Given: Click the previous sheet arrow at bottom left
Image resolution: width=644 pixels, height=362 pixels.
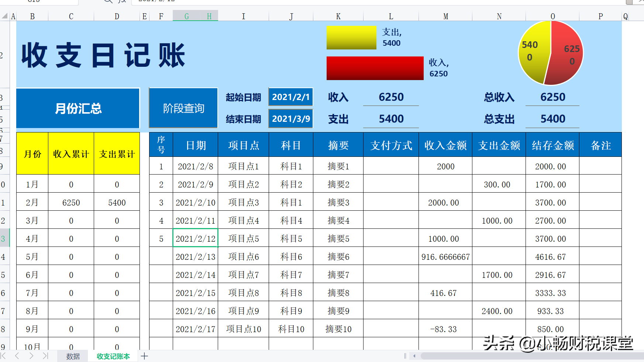Looking at the screenshot, I should 18,356.
